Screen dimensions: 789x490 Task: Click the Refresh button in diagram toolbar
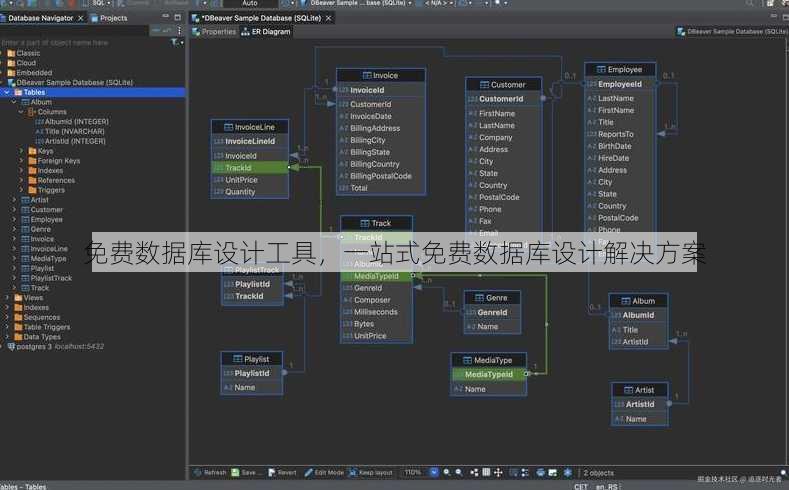[210, 472]
